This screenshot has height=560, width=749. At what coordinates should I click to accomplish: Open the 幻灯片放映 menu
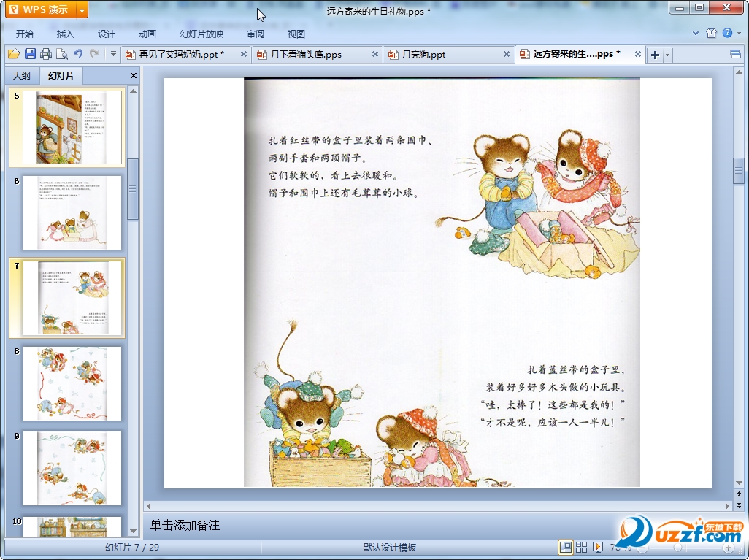tap(201, 34)
